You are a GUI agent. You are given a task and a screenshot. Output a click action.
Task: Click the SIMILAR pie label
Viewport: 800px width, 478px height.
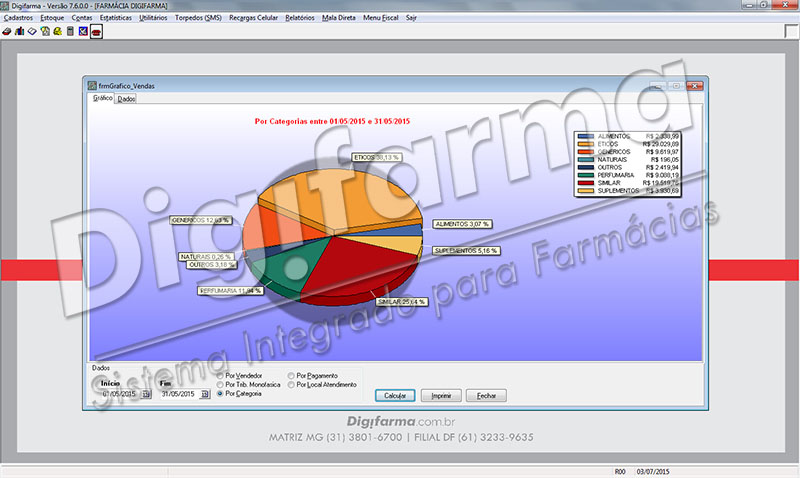(x=402, y=302)
